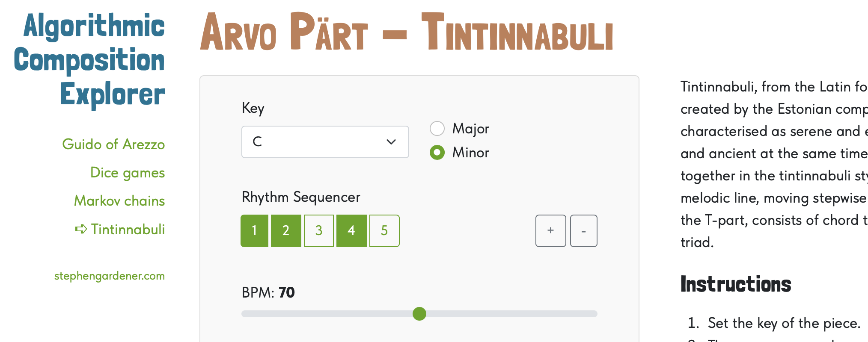Image resolution: width=868 pixels, height=342 pixels.
Task: Click the chevron arrow in the Key selector
Action: point(391,142)
